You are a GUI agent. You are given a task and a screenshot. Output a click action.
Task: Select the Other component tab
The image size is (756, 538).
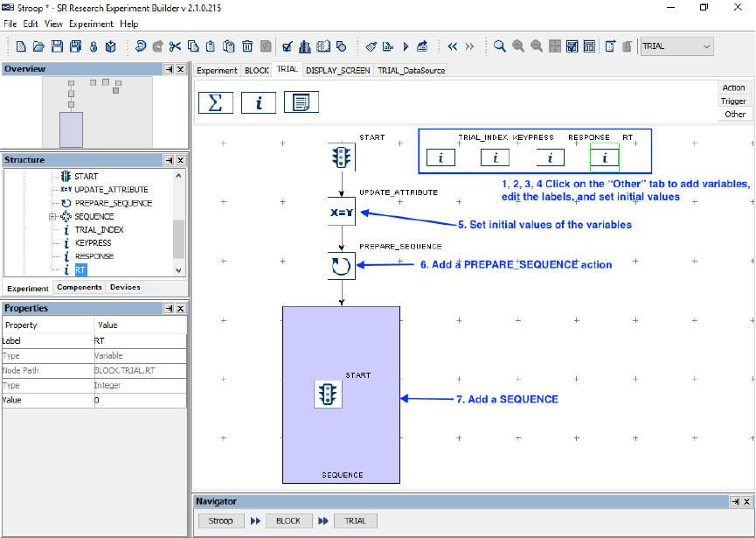(735, 115)
